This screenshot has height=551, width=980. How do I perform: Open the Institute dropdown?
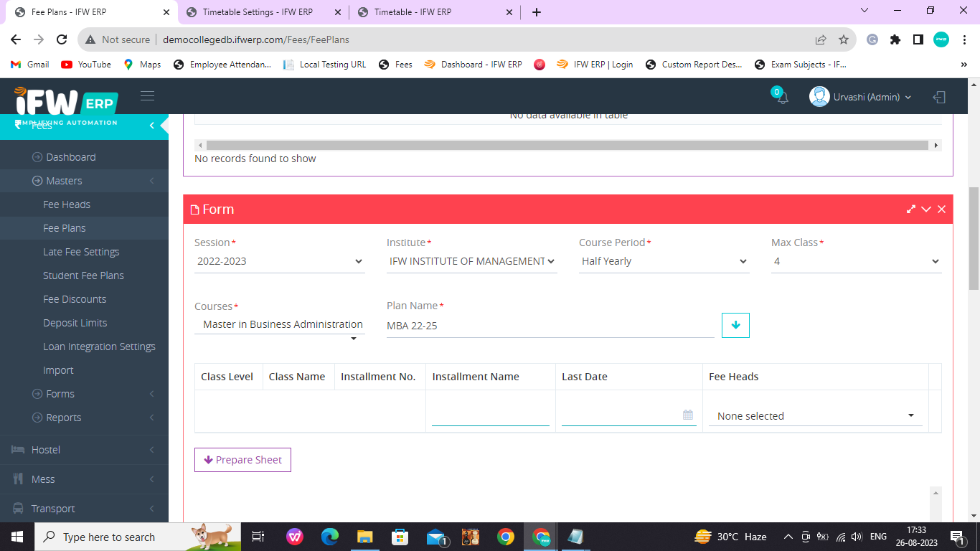[x=472, y=261]
